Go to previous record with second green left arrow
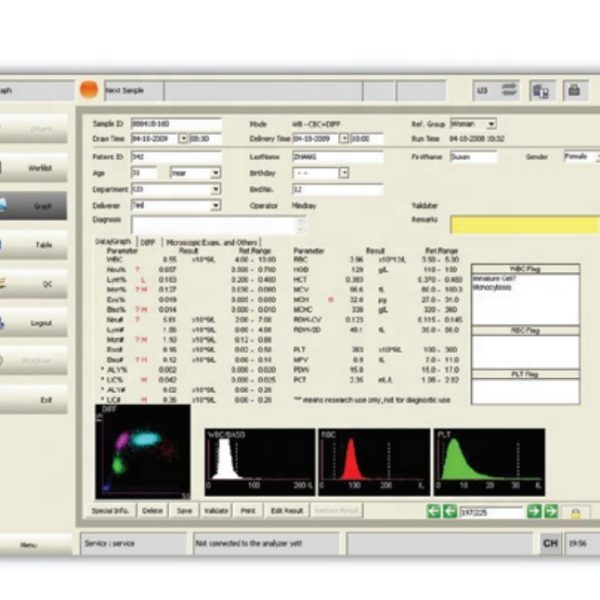 click(x=450, y=511)
